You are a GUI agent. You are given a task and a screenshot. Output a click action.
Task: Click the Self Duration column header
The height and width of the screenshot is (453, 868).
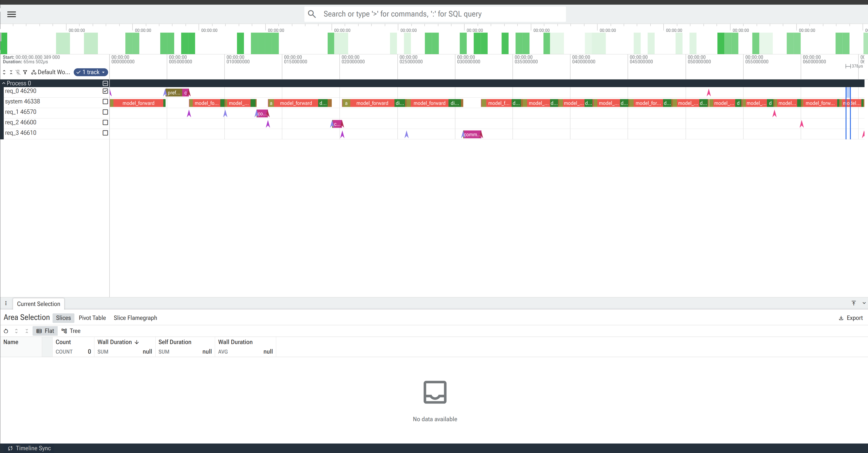click(x=175, y=342)
